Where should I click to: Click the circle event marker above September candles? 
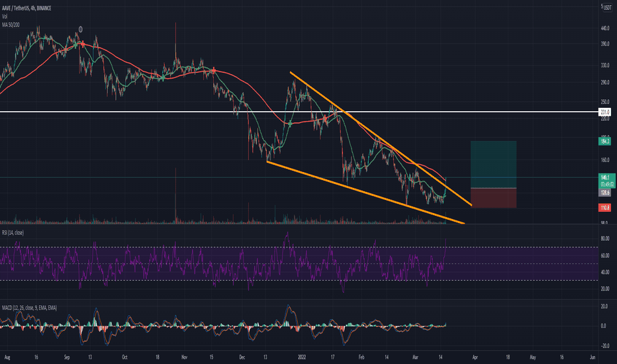(x=81, y=29)
